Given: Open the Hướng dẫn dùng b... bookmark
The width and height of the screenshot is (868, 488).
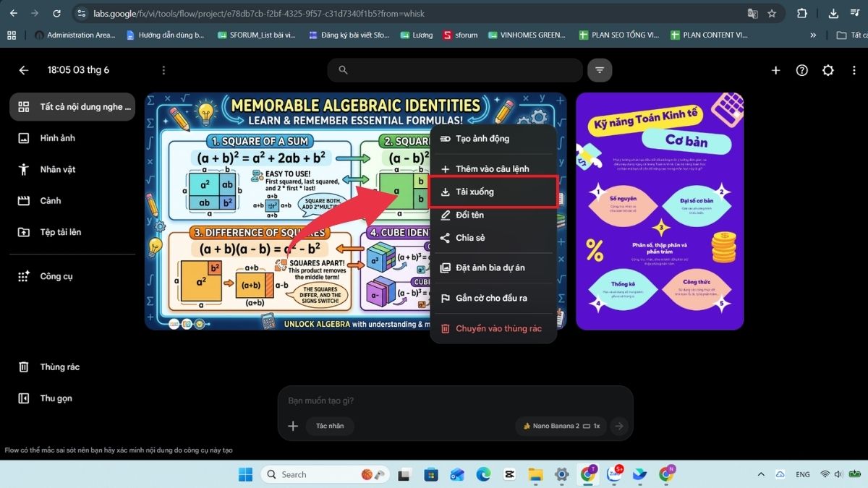Looking at the screenshot, I should [x=166, y=35].
